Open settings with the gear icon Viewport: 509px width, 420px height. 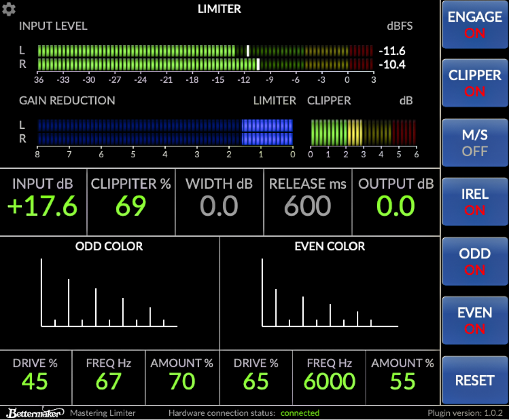9,9
